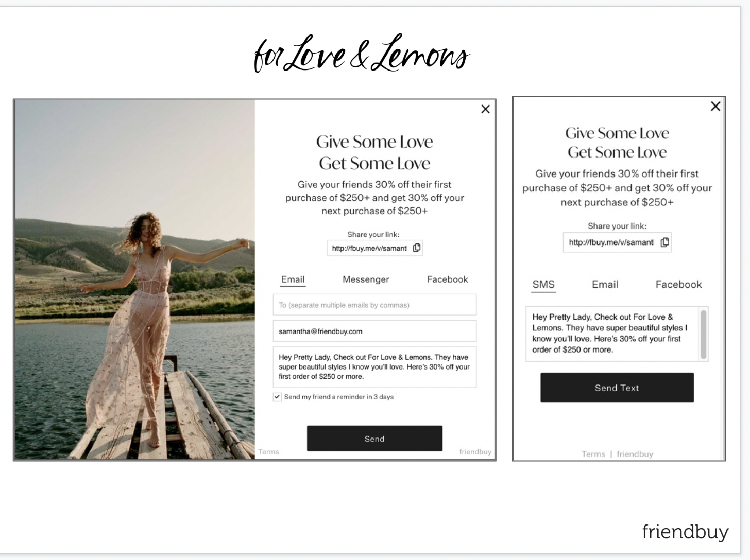Copy the share link in the mobile widget
750x560 pixels.
[x=665, y=242]
